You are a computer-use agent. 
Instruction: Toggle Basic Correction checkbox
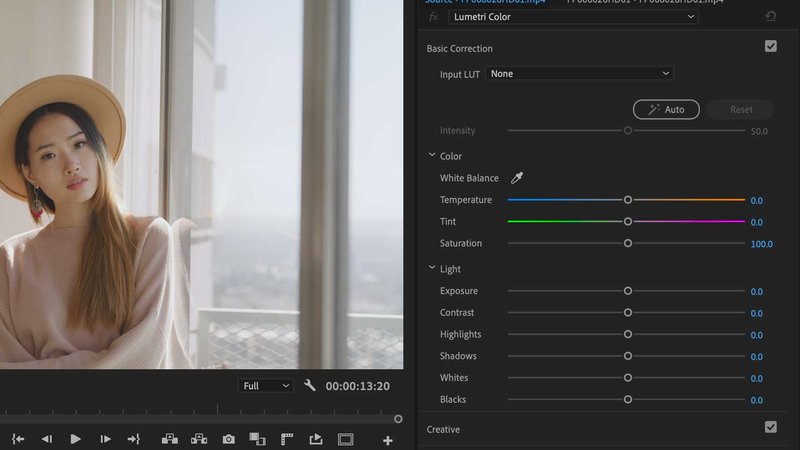(770, 46)
